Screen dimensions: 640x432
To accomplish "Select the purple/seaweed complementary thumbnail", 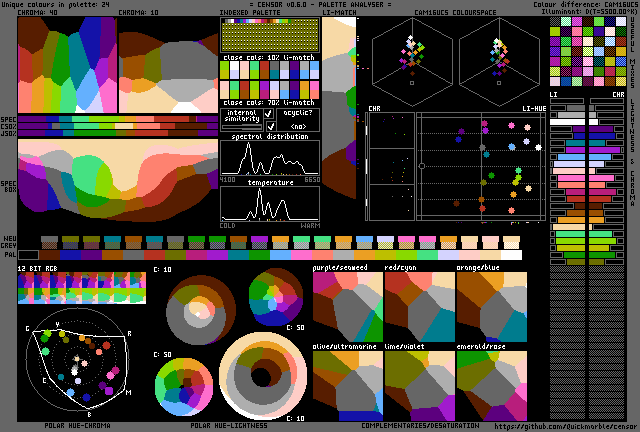I will click(347, 308).
